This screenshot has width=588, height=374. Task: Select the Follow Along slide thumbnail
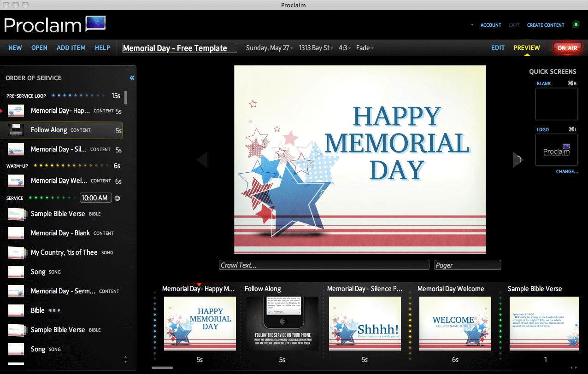click(282, 323)
